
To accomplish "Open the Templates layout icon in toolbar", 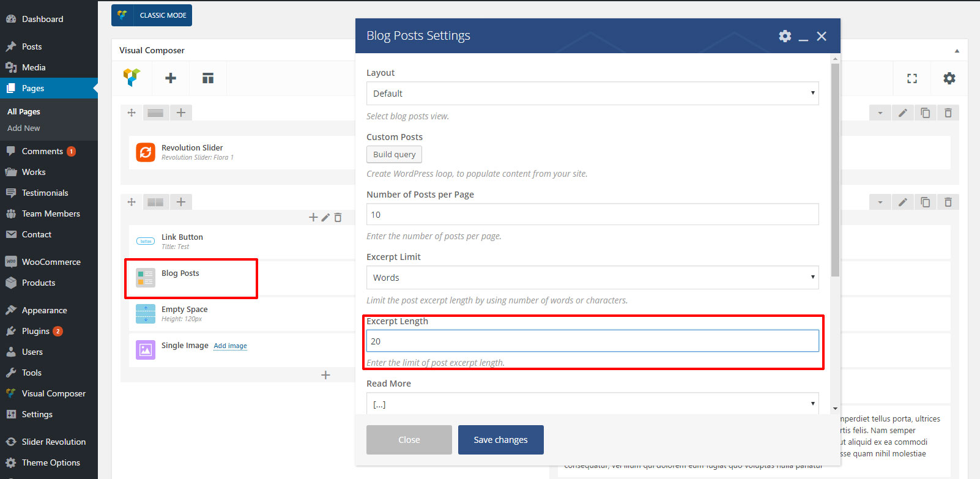I will tap(208, 78).
